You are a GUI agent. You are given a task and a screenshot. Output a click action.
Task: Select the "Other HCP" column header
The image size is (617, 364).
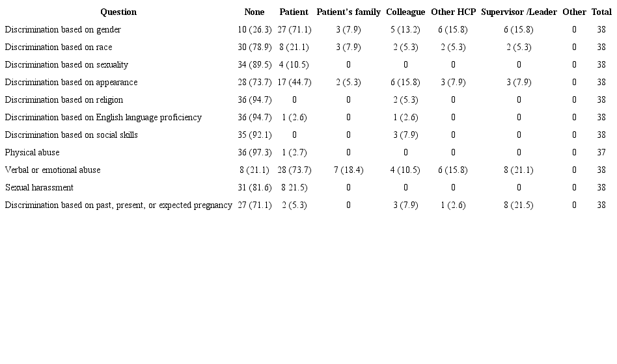[x=453, y=12]
